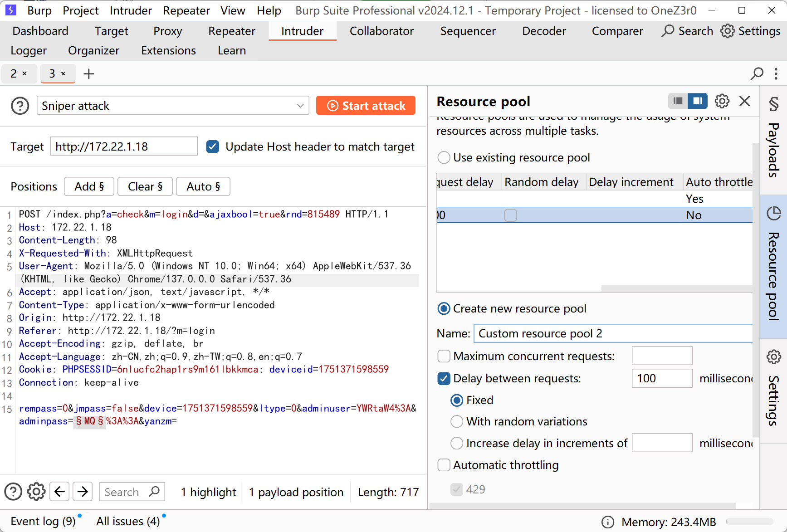Screen dimensions: 787x532
Task: Click the Target URL input field
Action: 124,146
